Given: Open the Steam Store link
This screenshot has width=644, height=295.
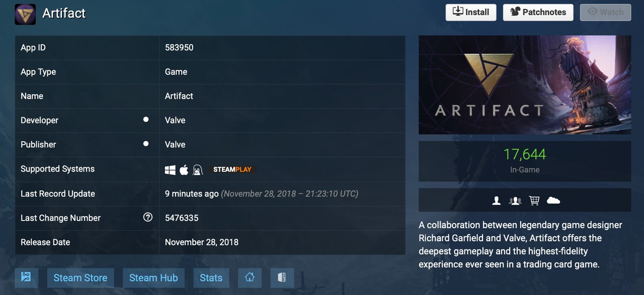Looking at the screenshot, I should 80,277.
